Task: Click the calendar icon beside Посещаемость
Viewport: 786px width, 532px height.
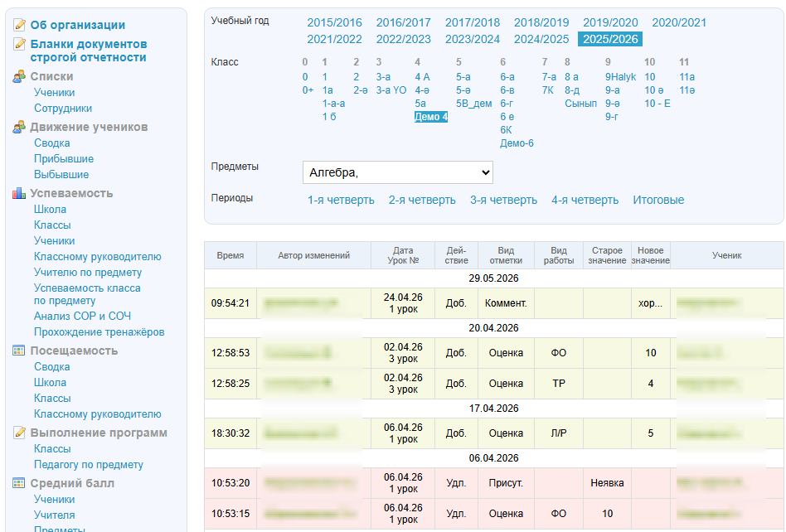Action: point(19,351)
